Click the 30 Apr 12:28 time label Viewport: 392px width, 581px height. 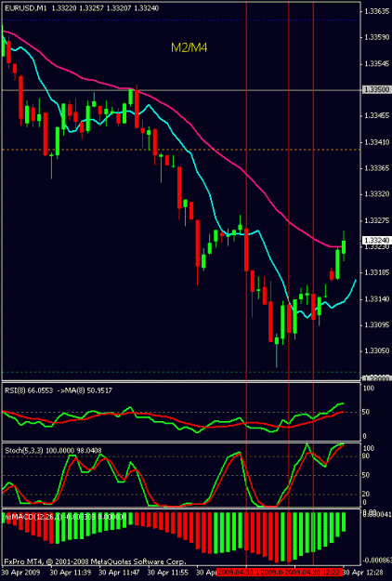(365, 572)
